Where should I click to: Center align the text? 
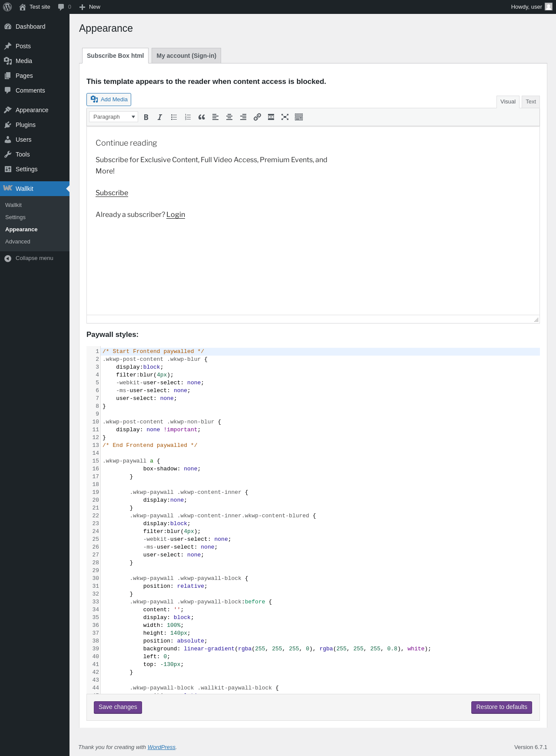pos(229,117)
